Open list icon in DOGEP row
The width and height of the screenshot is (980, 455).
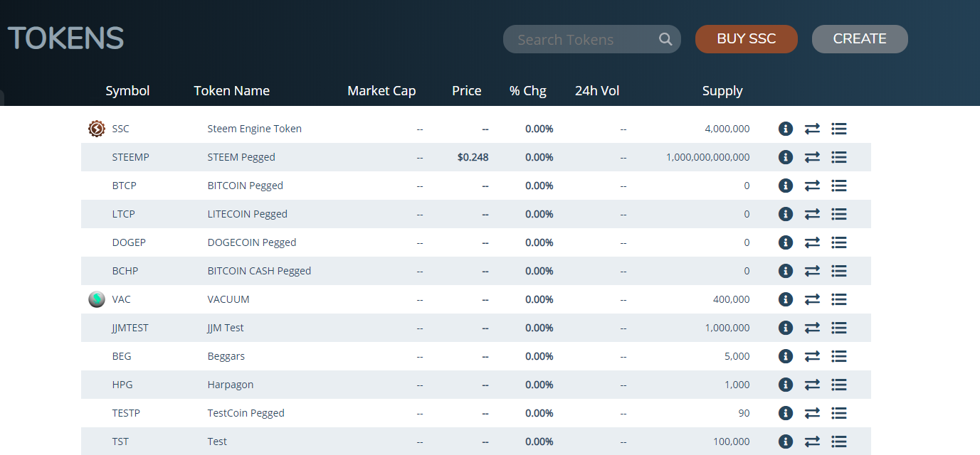click(x=839, y=242)
